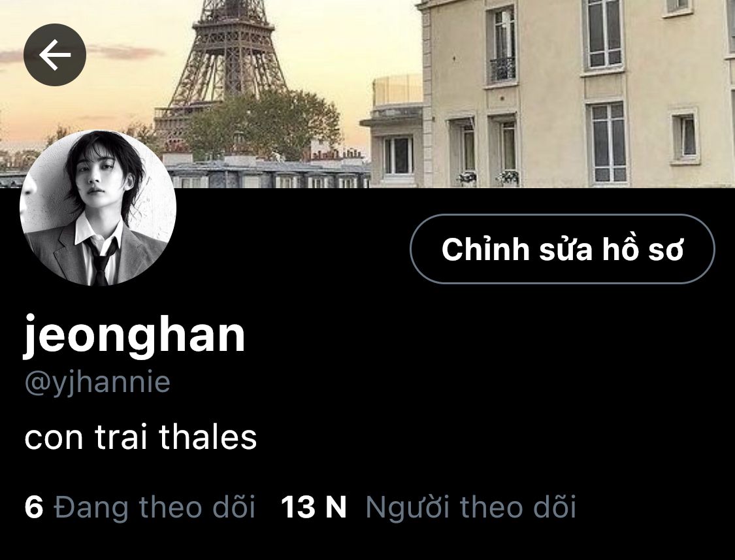This screenshot has width=735, height=560.
Task: Click the following count number 6
Action: pyautogui.click(x=34, y=508)
